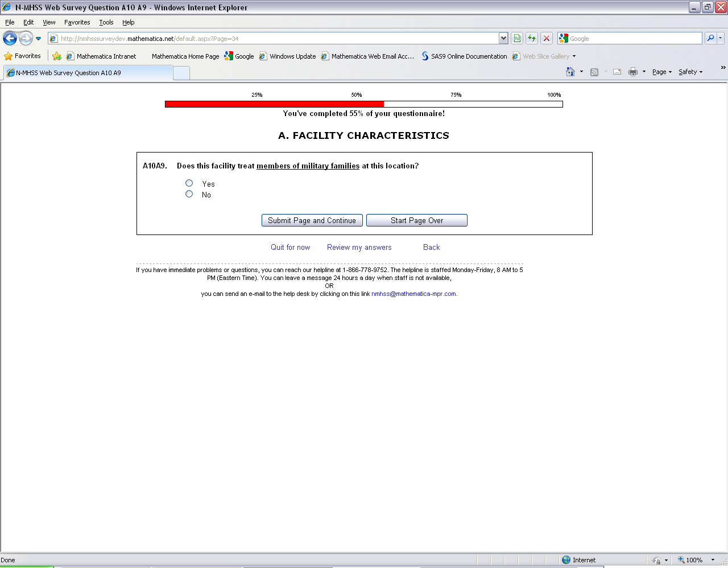This screenshot has width=728, height=568.
Task: Click the 100% zoom level button
Action: point(690,560)
